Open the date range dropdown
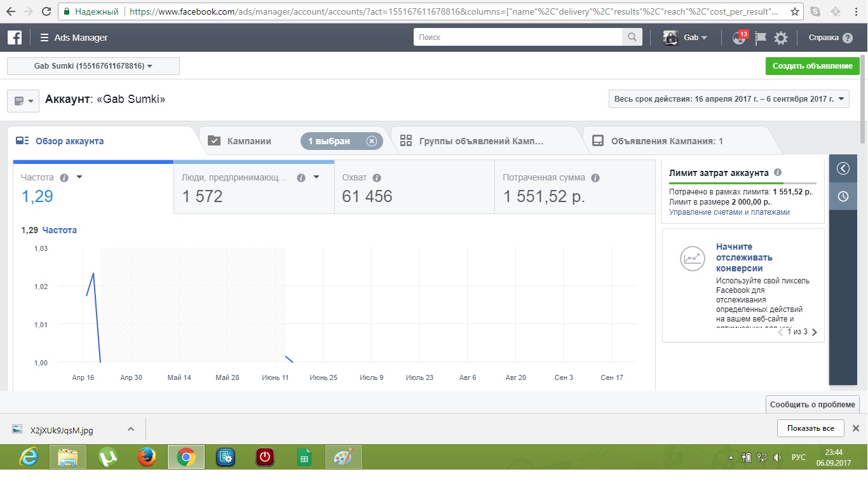868x488 pixels. (729, 99)
